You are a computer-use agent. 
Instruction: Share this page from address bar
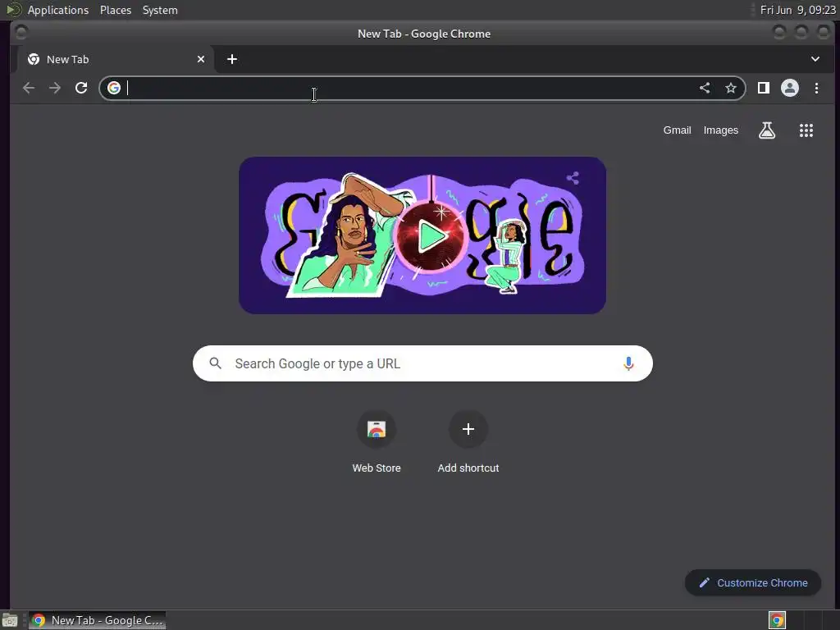tap(705, 88)
